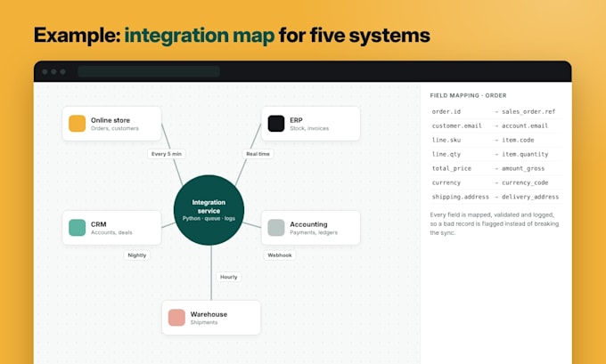Image resolution: width=606 pixels, height=364 pixels.
Task: Open the ERP card title
Action: [x=296, y=120]
